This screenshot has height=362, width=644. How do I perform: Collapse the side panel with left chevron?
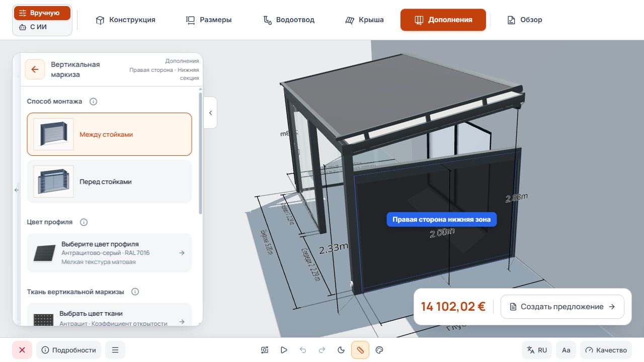coord(210,113)
